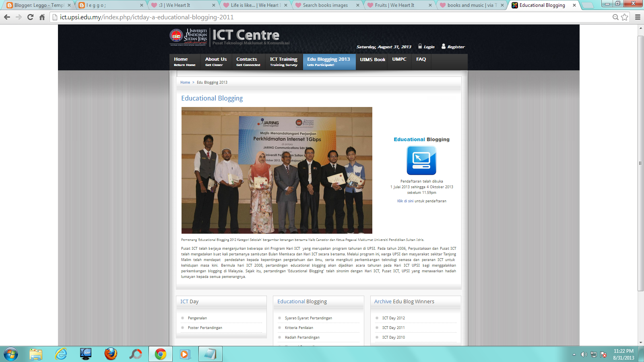Viewport: 644px width, 362px height.
Task: Click the taskbar clock showing 11:22 PM
Action: [x=623, y=354]
